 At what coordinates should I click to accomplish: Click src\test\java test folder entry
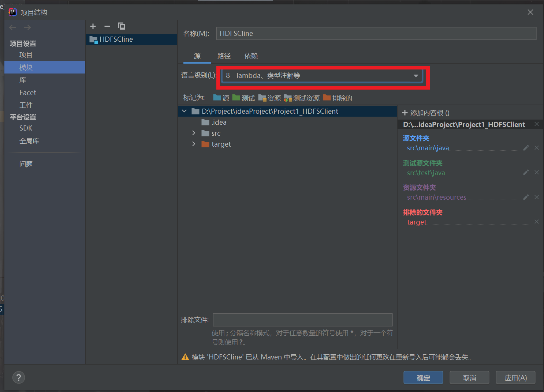[x=426, y=173]
